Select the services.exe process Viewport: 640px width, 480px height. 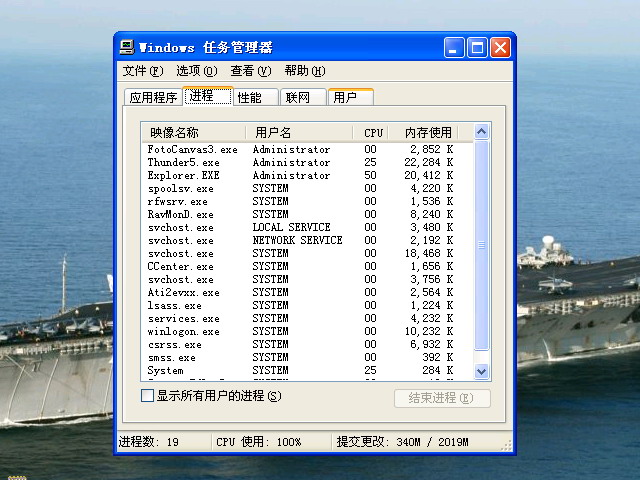pyautogui.click(x=308, y=318)
